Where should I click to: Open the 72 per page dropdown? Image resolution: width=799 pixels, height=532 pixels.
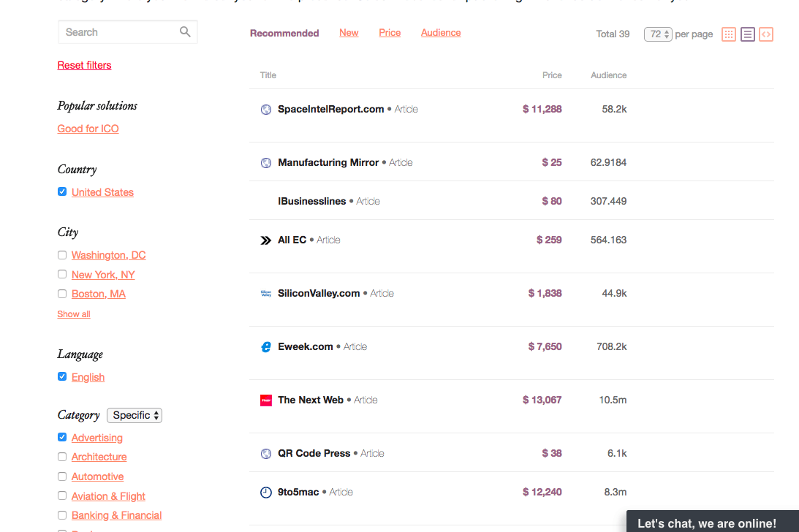pyautogui.click(x=658, y=34)
